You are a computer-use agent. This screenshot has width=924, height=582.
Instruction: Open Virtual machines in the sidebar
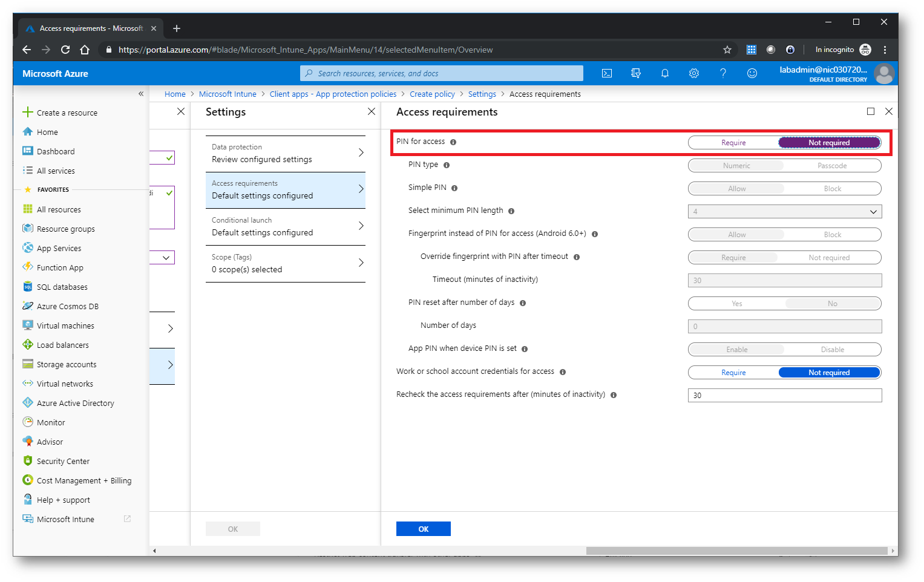65,325
